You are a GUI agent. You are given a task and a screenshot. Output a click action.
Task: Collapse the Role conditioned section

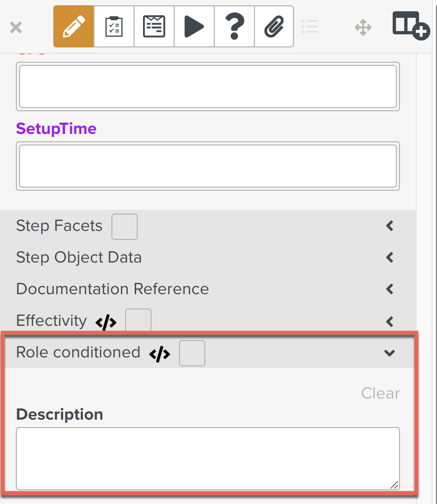click(x=389, y=353)
